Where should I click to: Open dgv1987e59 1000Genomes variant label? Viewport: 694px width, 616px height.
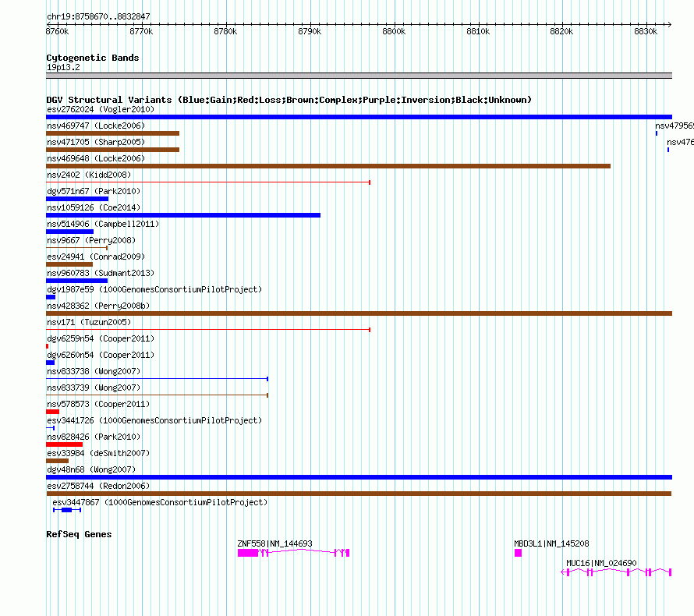tap(154, 289)
